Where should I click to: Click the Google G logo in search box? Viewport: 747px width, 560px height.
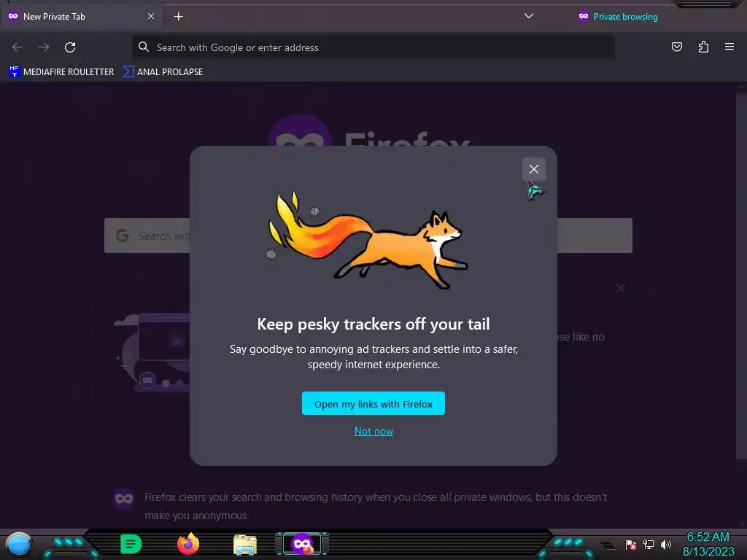(123, 236)
